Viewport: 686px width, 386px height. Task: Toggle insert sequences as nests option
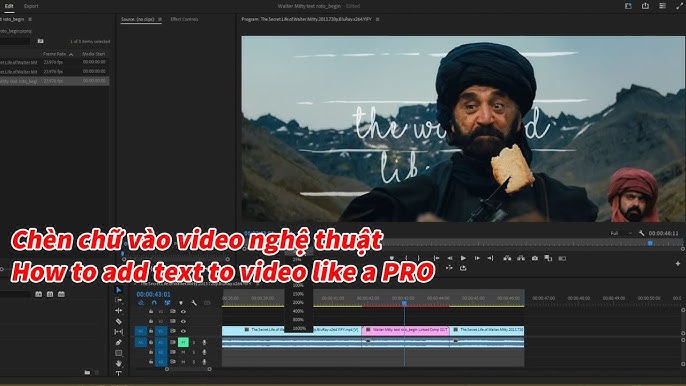click(x=141, y=303)
